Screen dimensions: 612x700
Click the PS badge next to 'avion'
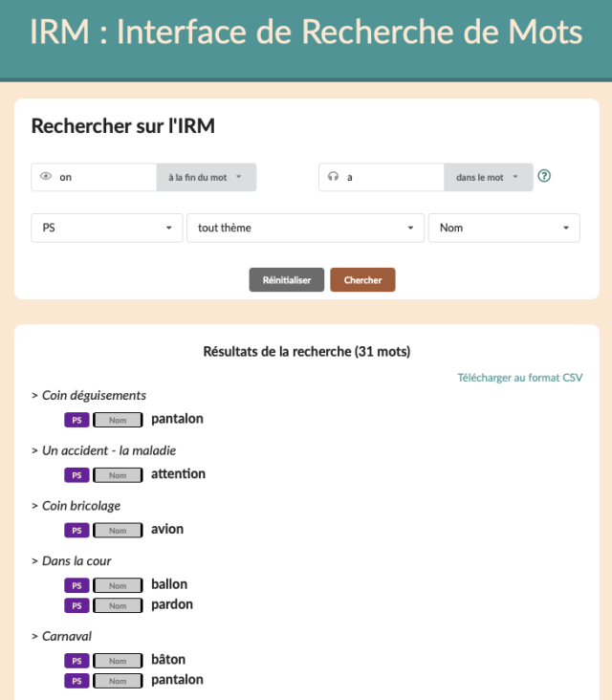76,531
